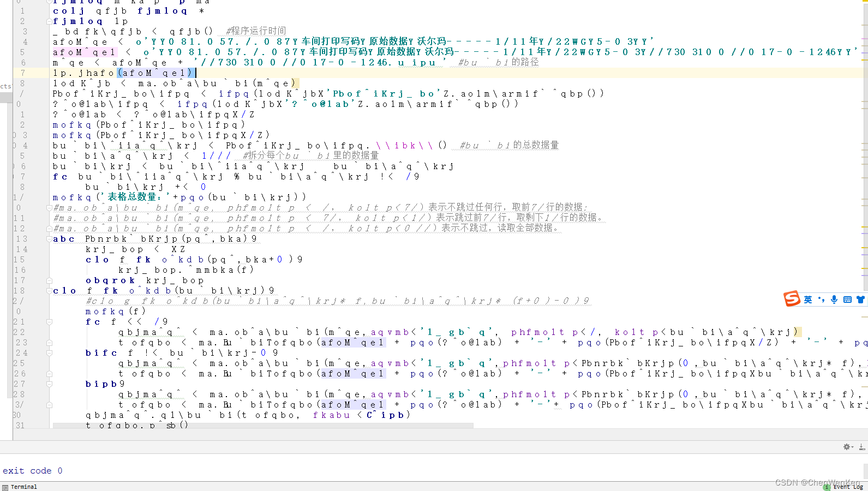
Task: Click the fold end marker at line 23
Action: pyautogui.click(x=49, y=343)
